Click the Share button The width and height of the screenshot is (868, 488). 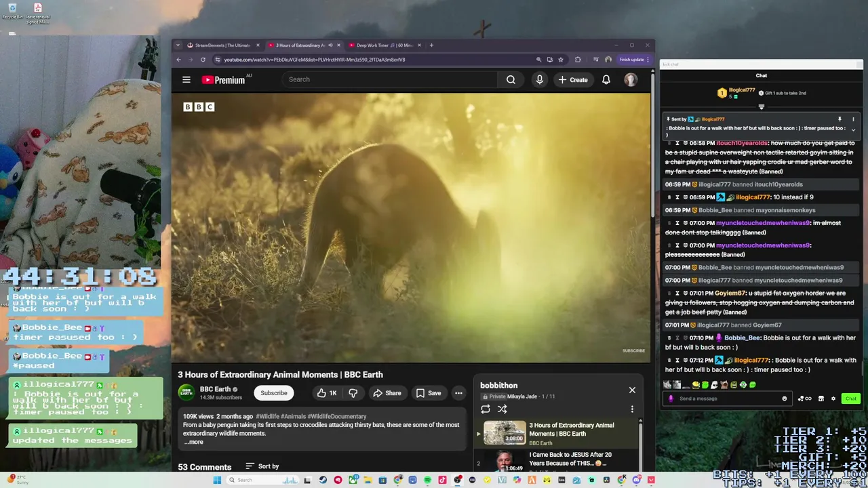coord(387,393)
